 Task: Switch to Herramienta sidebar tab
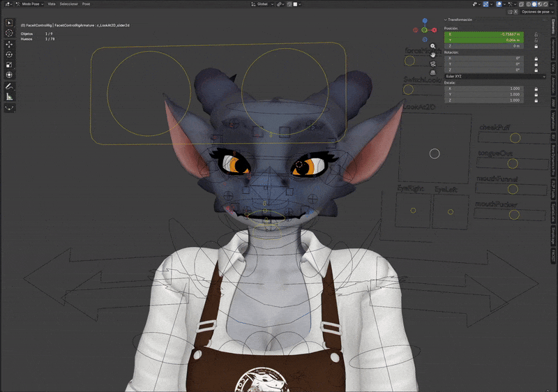(553, 49)
